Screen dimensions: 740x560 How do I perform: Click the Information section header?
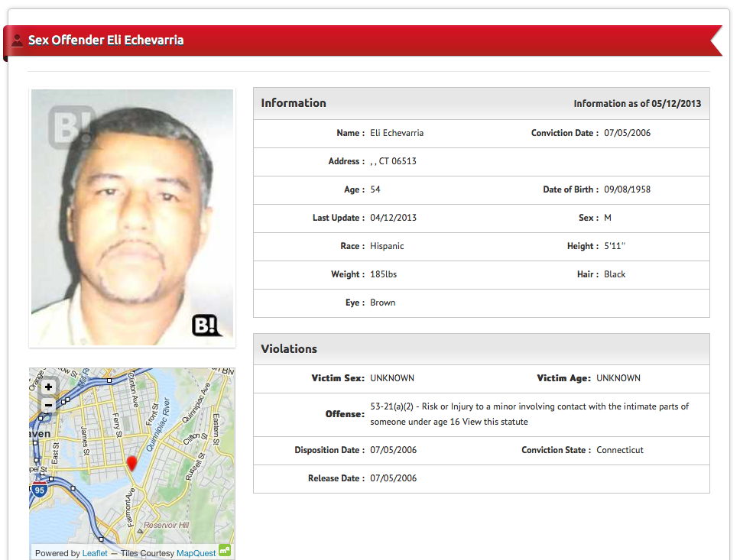point(294,103)
